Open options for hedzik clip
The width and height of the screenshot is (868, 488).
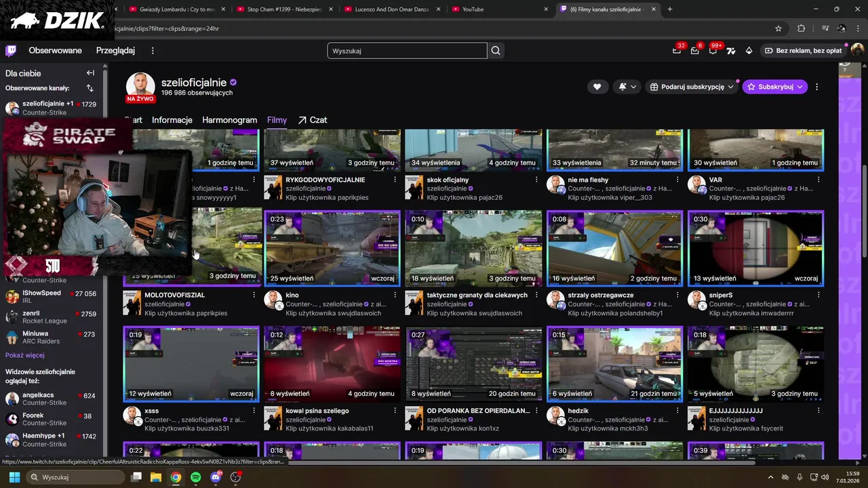point(677,411)
